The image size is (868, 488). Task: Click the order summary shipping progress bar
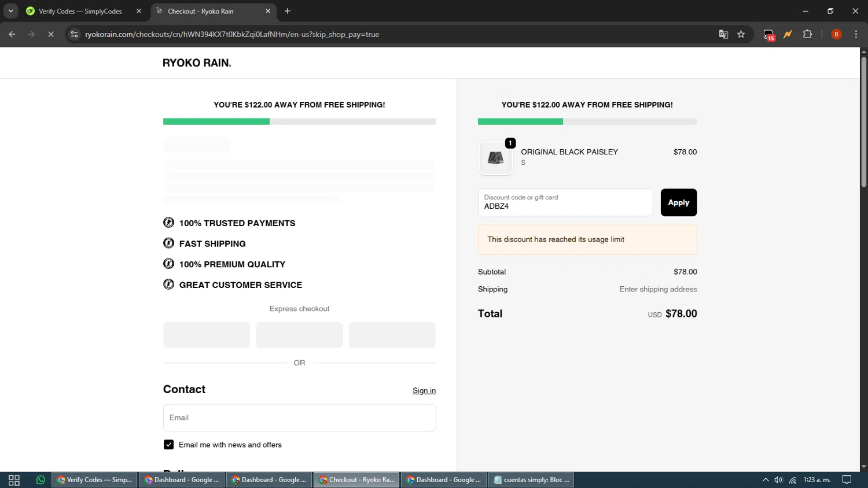587,121
